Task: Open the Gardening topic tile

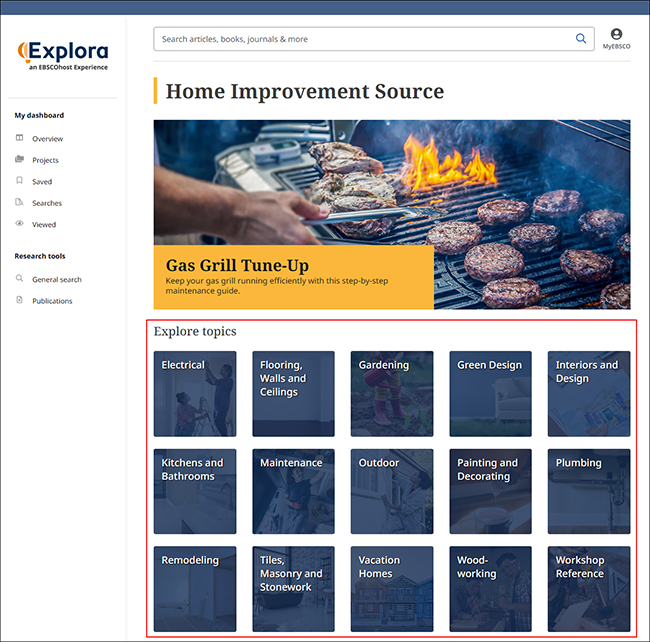Action: coord(392,394)
